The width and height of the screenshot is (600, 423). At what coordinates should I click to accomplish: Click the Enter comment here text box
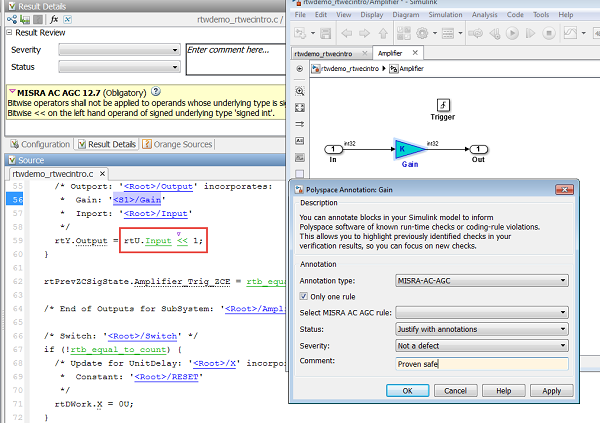[236, 59]
